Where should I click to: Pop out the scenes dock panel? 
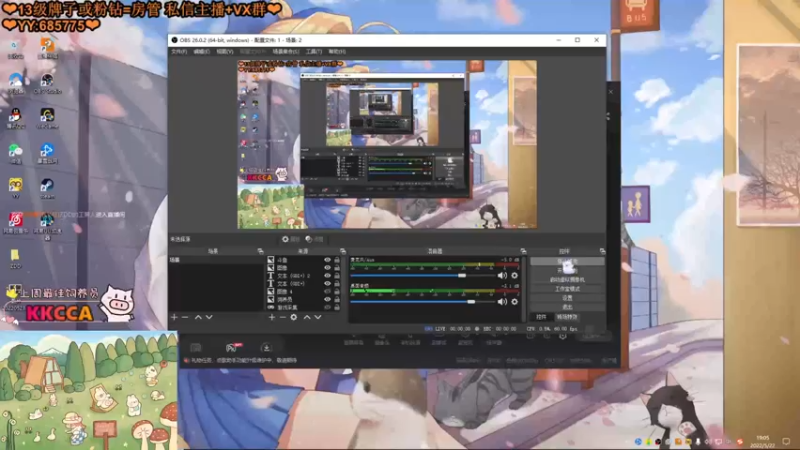point(261,251)
